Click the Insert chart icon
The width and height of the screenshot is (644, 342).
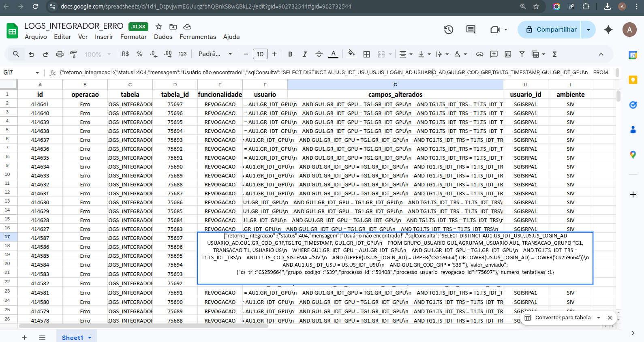(x=508, y=54)
